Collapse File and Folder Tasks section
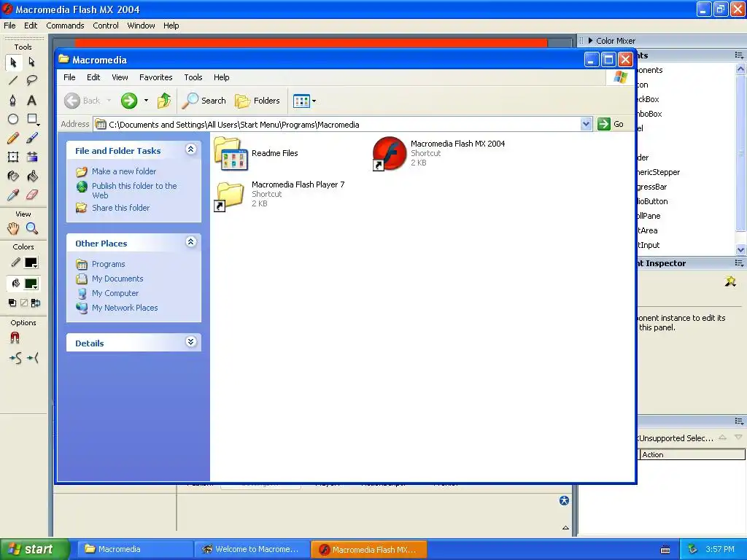Viewport: 747px width, 560px height. 190,149
